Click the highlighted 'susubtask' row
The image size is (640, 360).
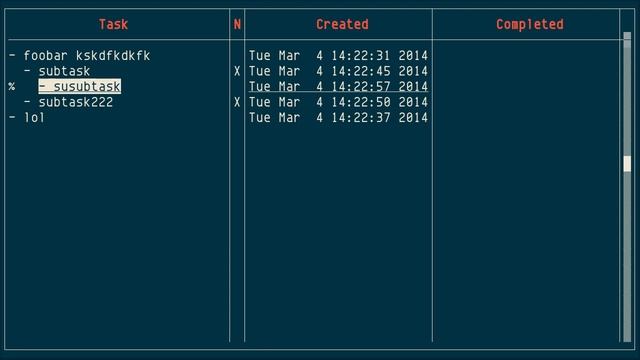(80, 87)
